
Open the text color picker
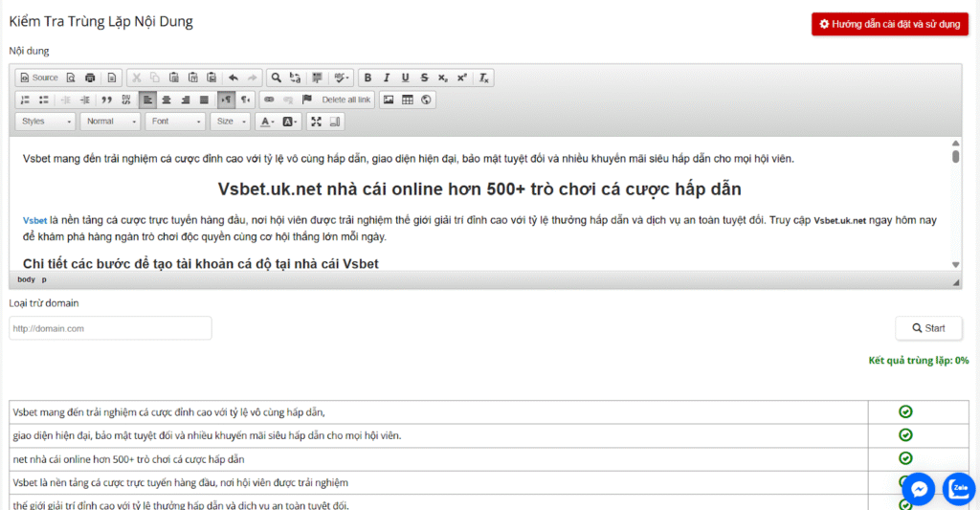click(267, 122)
